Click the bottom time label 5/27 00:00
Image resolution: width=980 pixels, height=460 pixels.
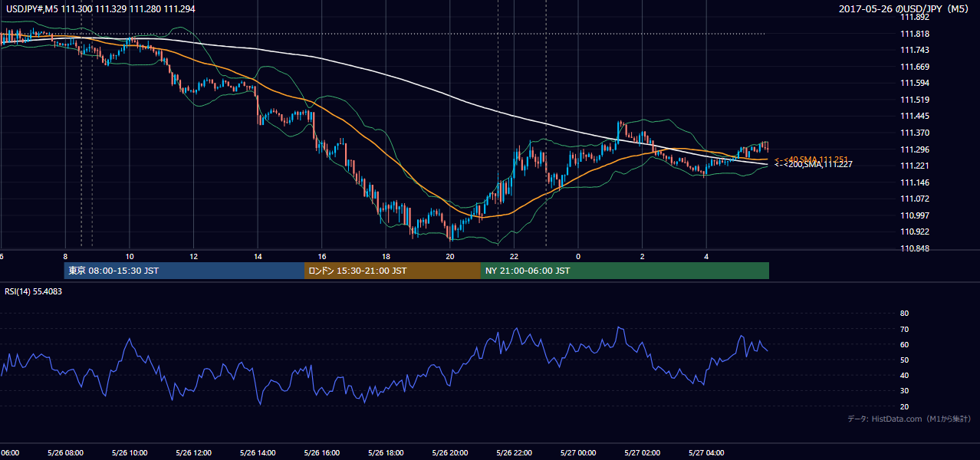[x=578, y=453]
